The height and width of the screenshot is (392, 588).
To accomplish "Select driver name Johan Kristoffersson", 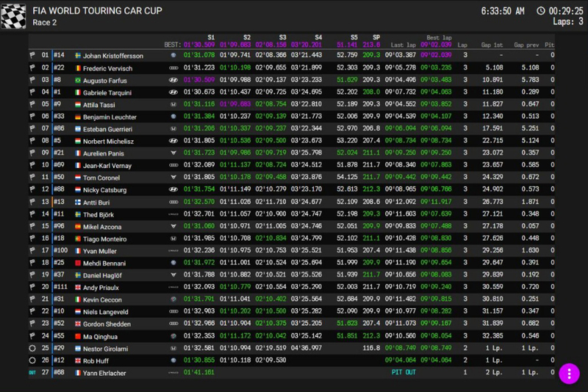I will pyautogui.click(x=113, y=56).
